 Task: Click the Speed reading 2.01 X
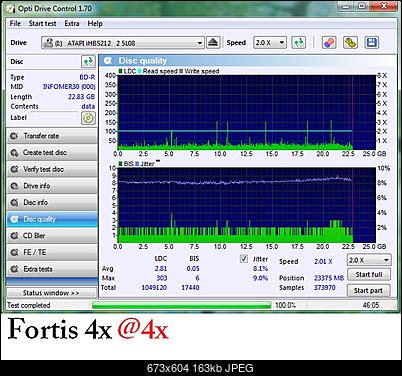tap(323, 262)
